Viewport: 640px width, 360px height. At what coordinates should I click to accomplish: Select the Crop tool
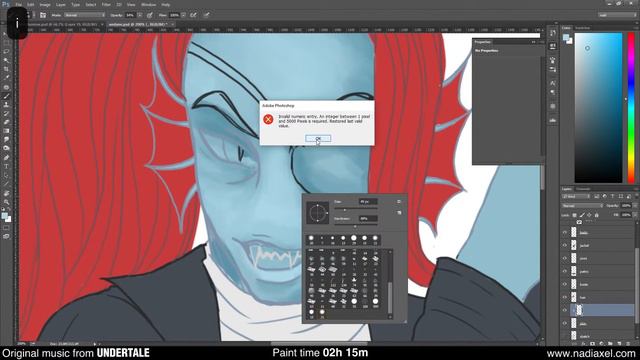(x=6, y=69)
